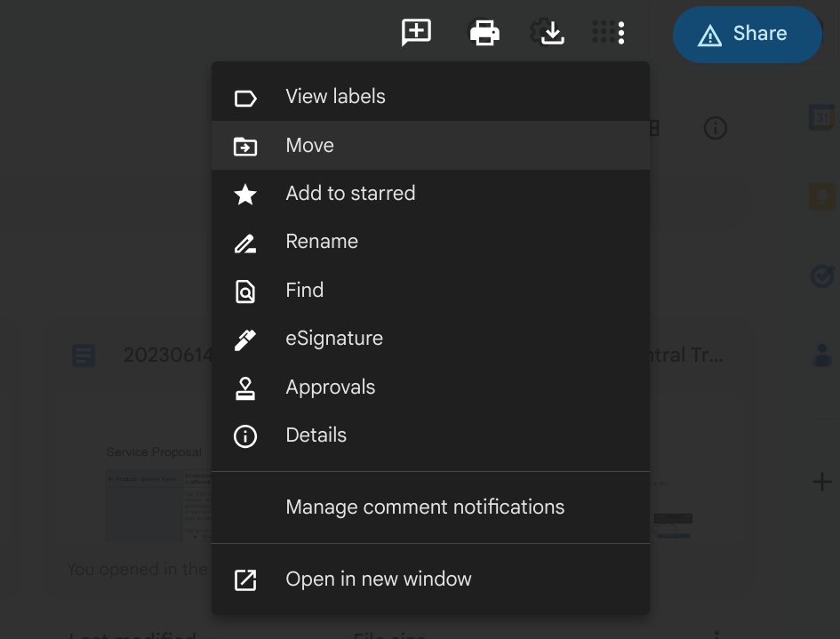Open eSignature from the menu
Screen dimensions: 840x639
click(334, 339)
